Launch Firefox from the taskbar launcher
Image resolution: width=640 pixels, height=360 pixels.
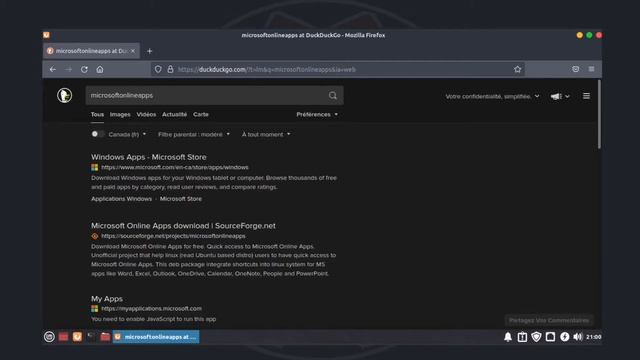click(x=77, y=337)
